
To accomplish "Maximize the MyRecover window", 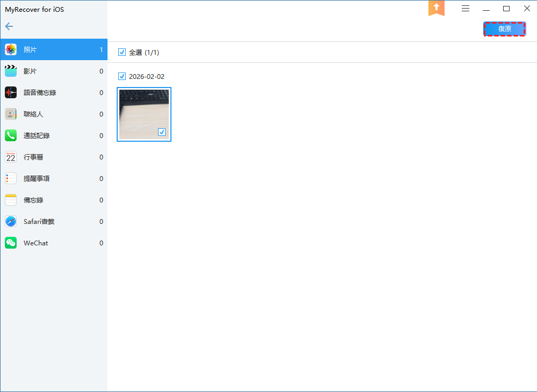I will pos(506,9).
